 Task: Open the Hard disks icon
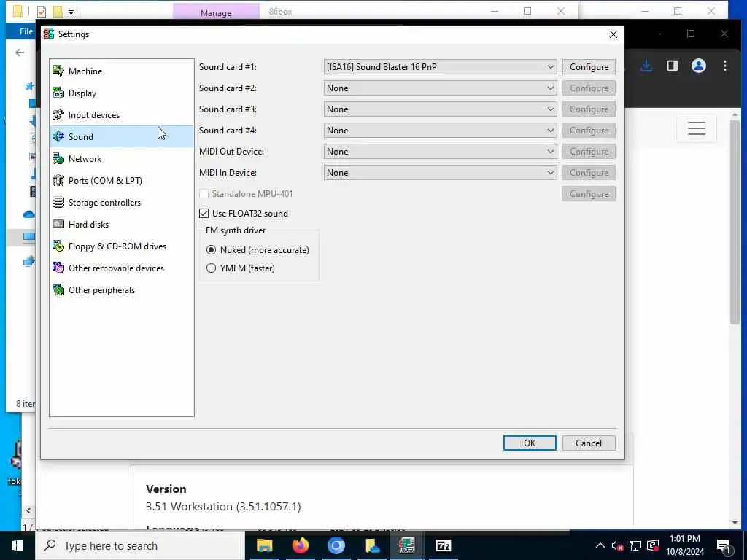click(58, 224)
